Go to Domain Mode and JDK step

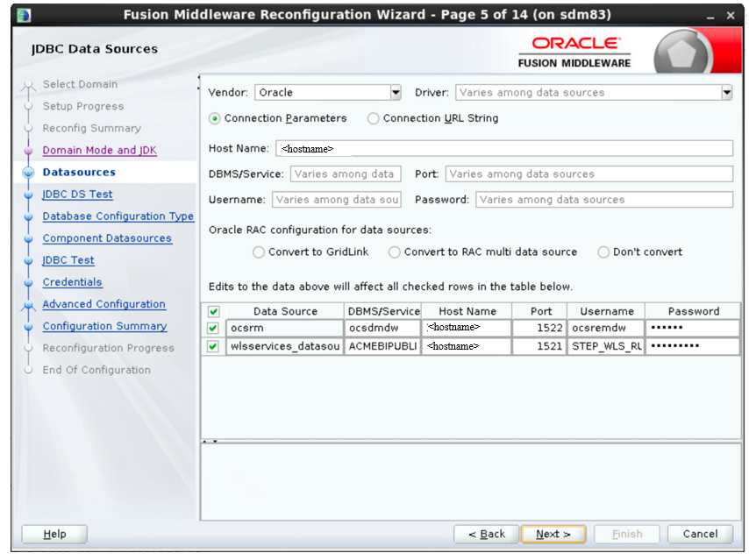(x=99, y=151)
